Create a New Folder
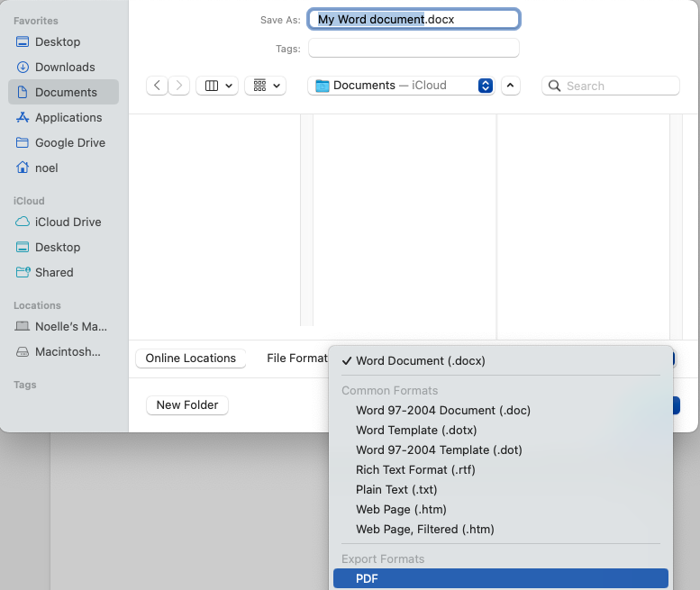 187,405
